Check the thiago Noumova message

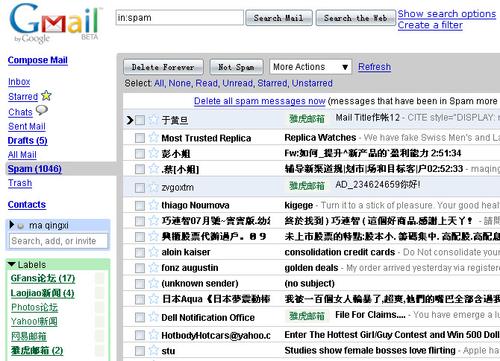click(x=140, y=205)
